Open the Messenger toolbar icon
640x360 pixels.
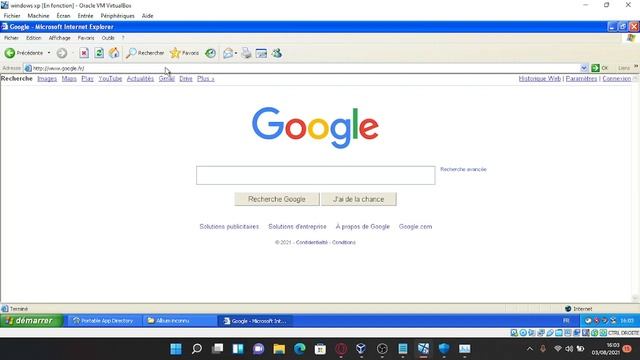277,53
